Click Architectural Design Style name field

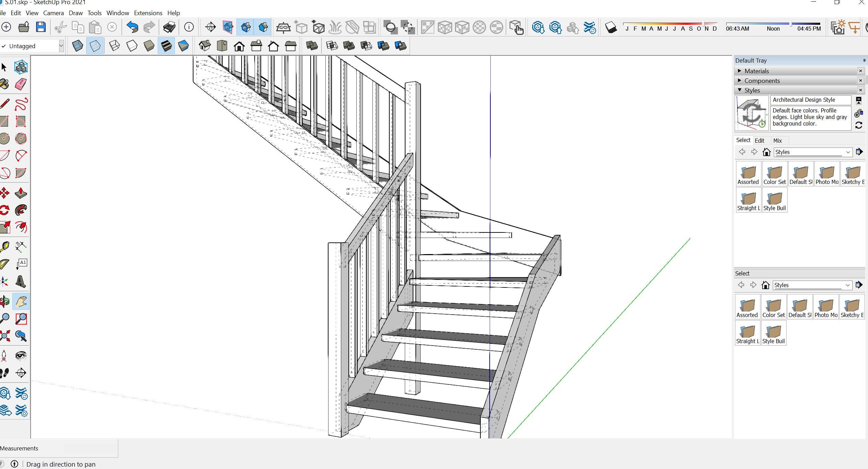[811, 100]
